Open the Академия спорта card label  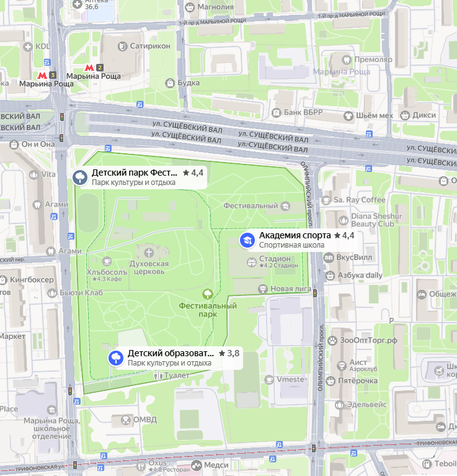click(295, 235)
